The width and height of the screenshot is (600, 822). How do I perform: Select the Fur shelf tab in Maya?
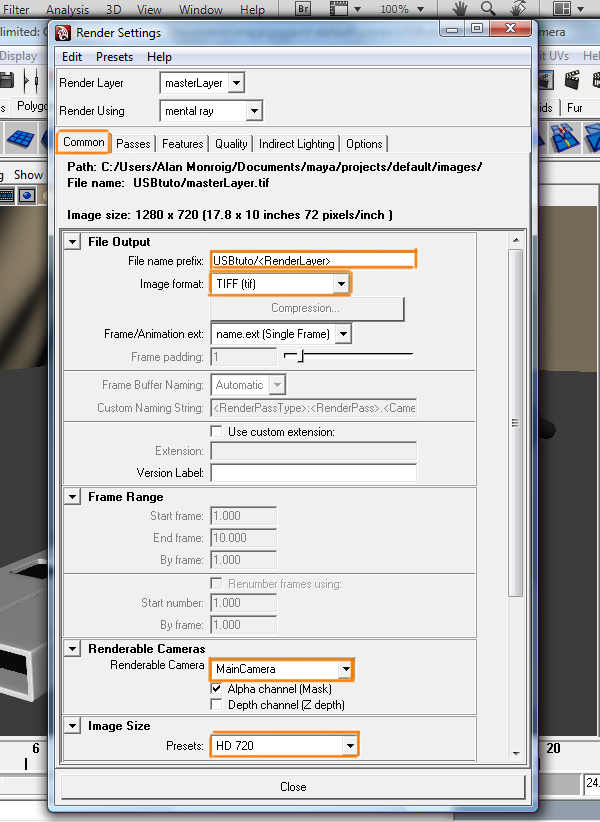(x=575, y=108)
